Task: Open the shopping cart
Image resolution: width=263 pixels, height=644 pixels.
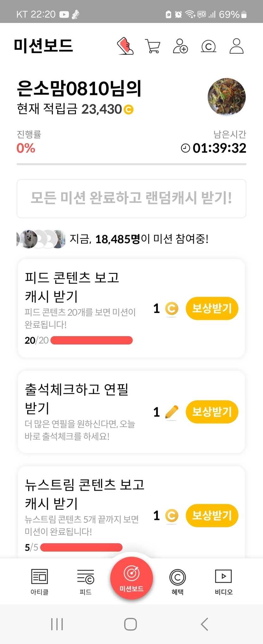Action: tap(152, 46)
